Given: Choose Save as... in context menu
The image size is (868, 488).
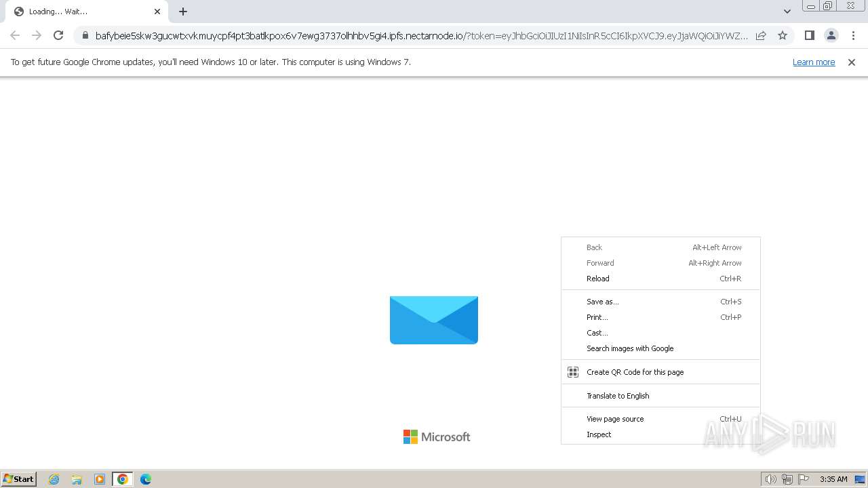Looking at the screenshot, I should 660,302.
